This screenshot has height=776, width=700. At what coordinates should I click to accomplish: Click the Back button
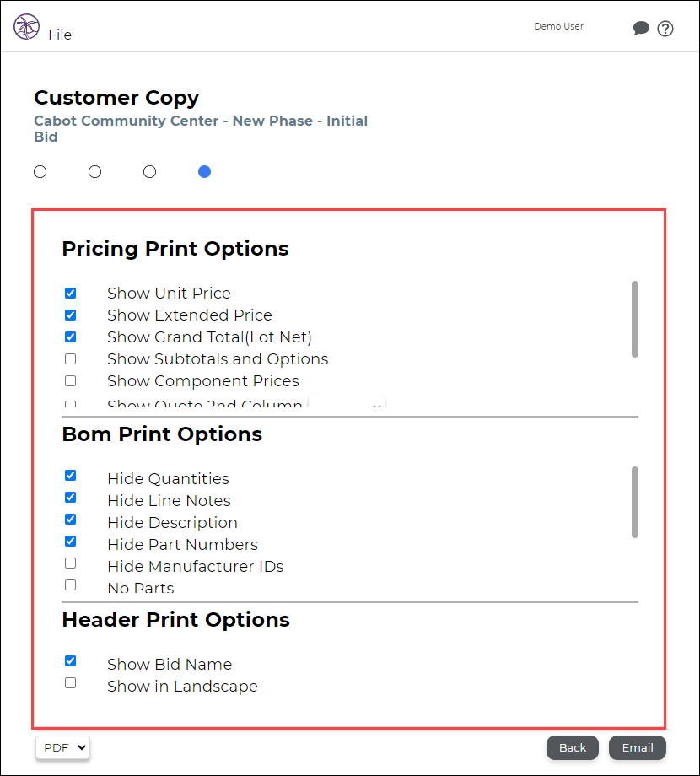pyautogui.click(x=573, y=747)
